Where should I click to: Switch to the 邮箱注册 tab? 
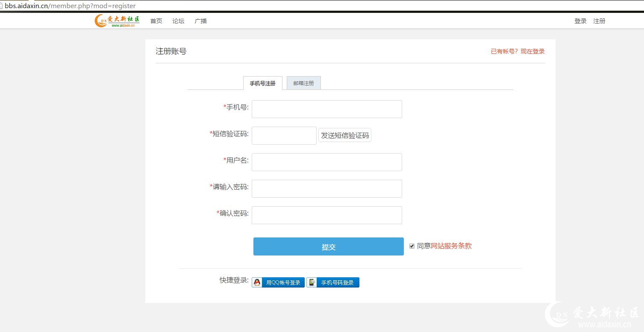pos(303,83)
